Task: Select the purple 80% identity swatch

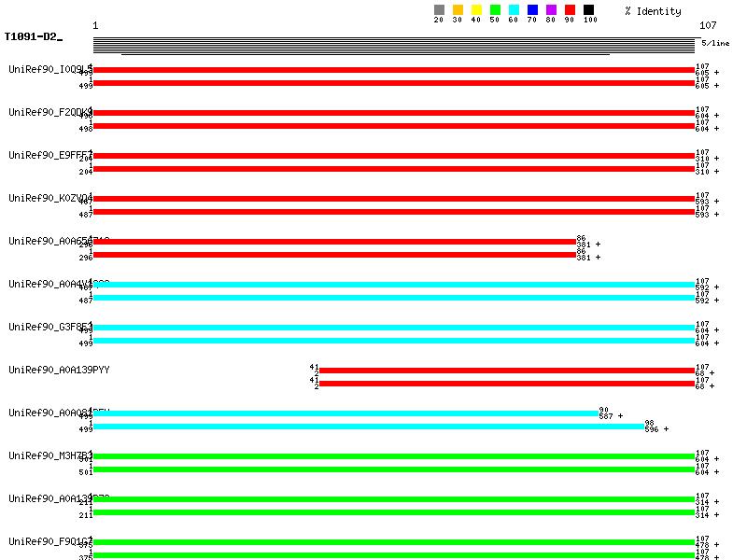Action: tap(551, 10)
